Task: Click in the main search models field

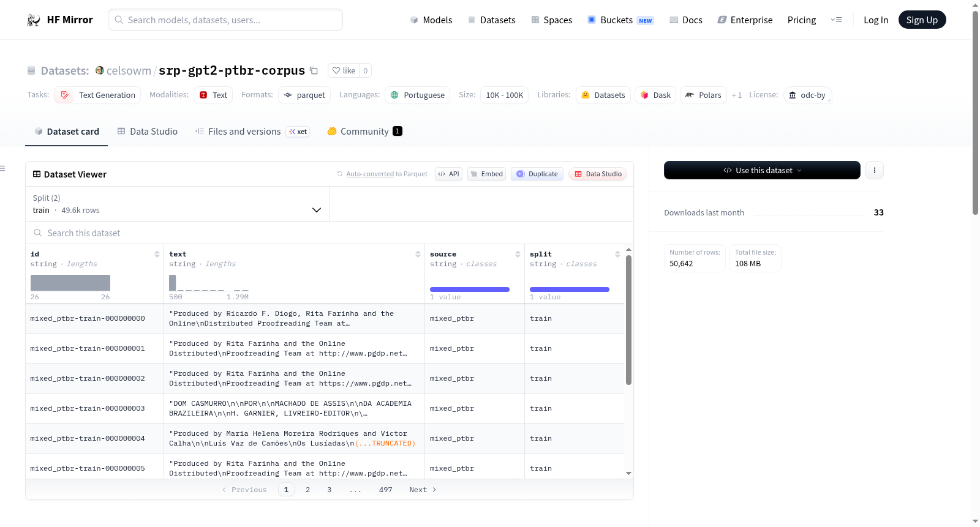Action: [x=225, y=20]
